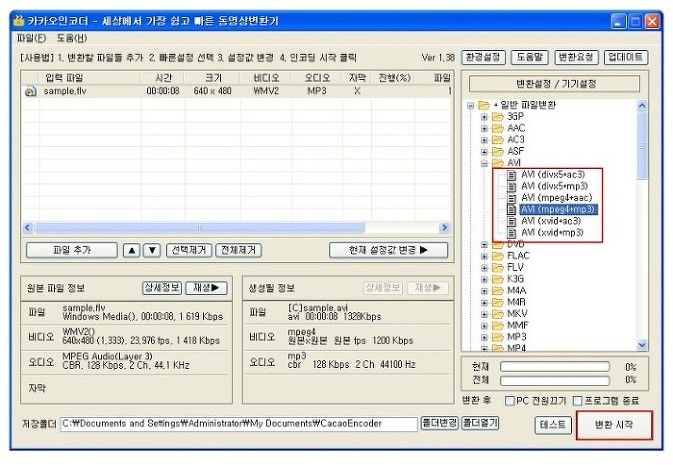
Task: Click the title bar application icon
Action: [19, 21]
